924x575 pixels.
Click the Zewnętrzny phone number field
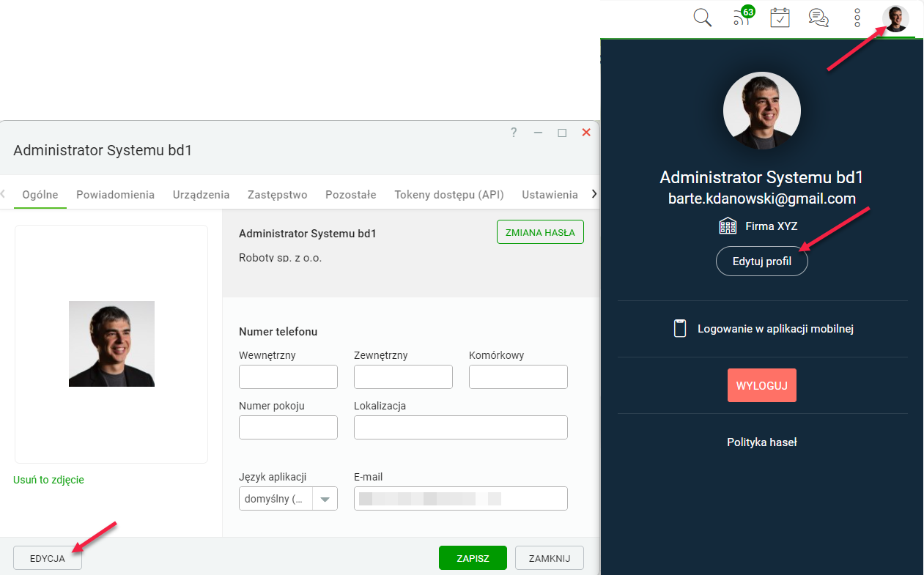(x=403, y=376)
